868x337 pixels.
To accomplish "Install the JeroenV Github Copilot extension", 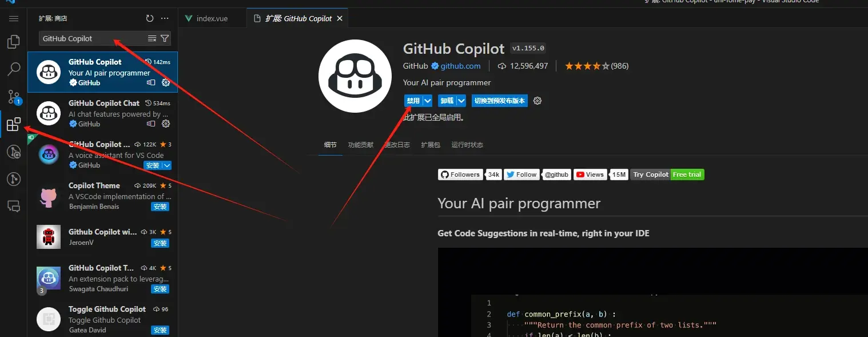I will point(160,243).
